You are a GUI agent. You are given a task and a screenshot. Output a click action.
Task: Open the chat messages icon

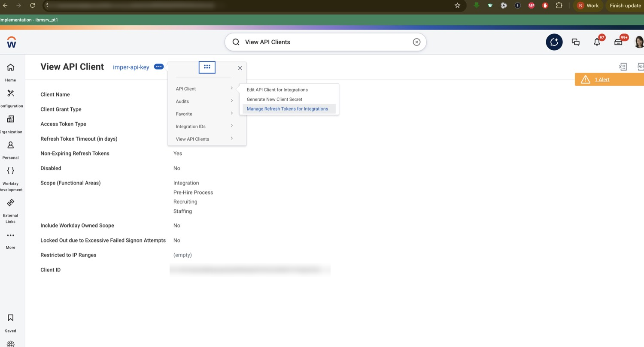(576, 42)
